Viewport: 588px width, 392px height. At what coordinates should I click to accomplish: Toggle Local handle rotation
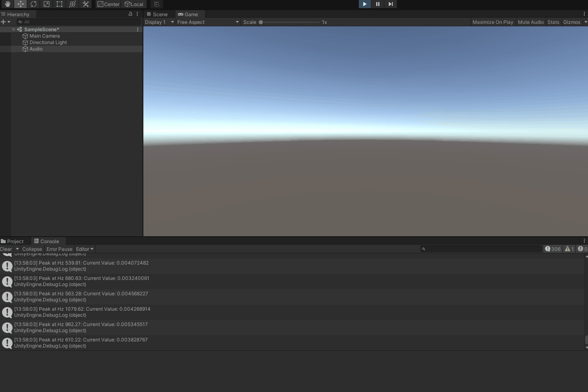[134, 4]
